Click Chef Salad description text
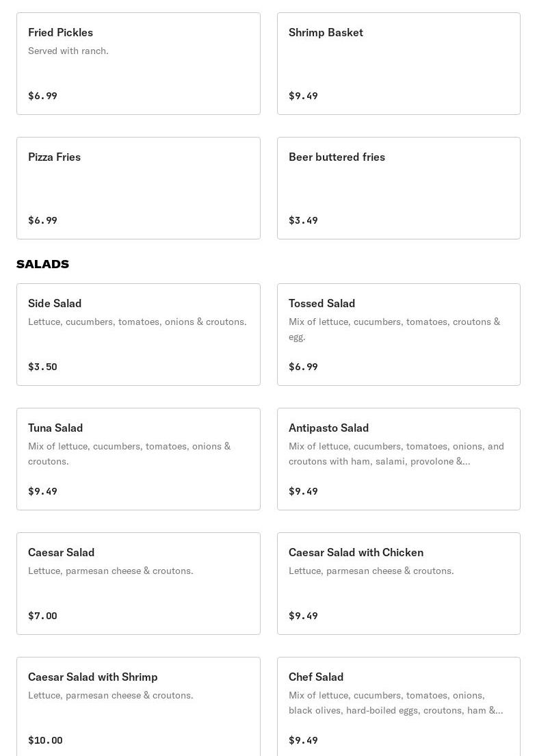Screen dimensions: 537x756 [x=395, y=703]
